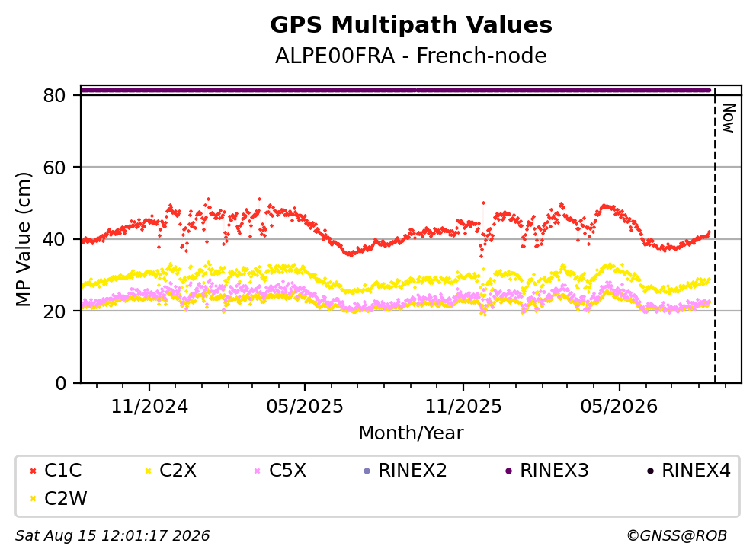
Task: Click the C2W legend marker
Action: [x=34, y=499]
